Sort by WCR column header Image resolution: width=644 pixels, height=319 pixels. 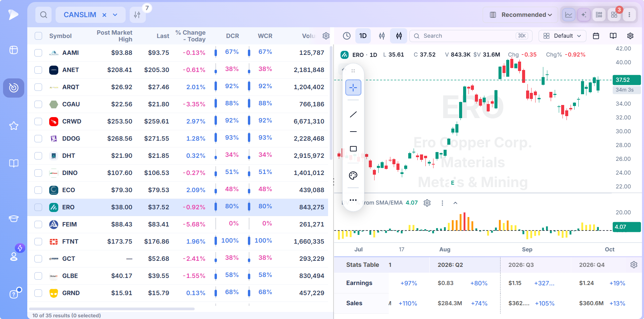click(265, 36)
